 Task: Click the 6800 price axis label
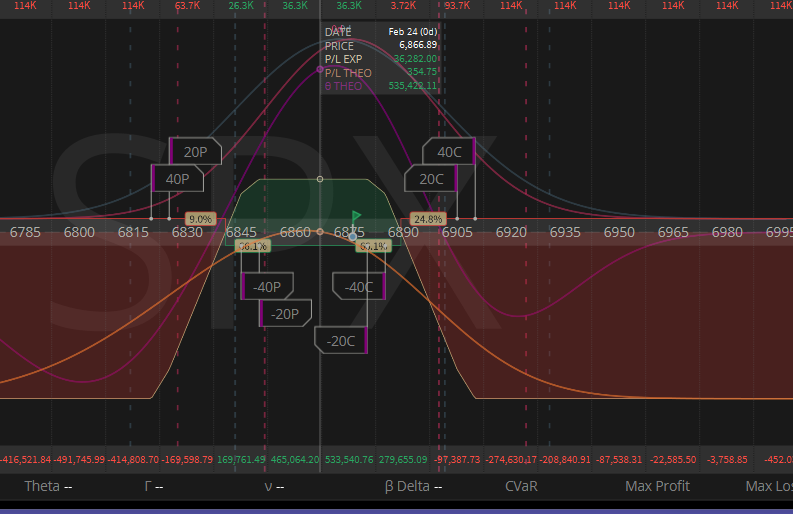pos(79,232)
